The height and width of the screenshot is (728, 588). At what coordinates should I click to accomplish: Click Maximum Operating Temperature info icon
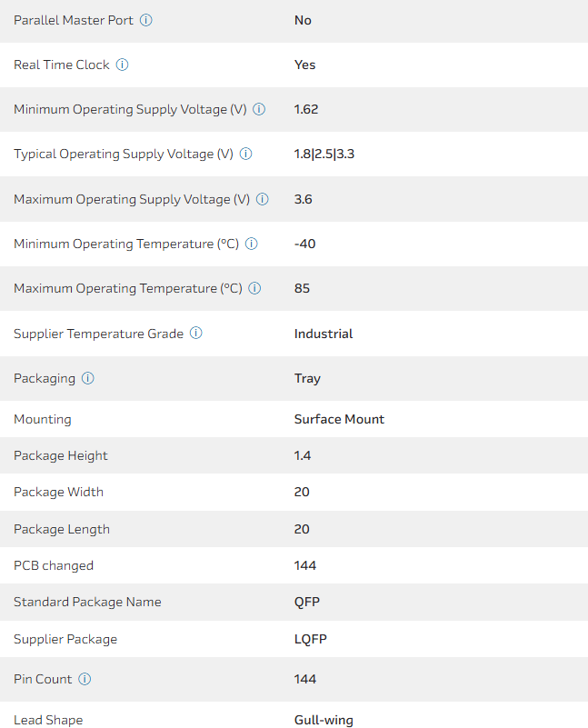pos(254,288)
